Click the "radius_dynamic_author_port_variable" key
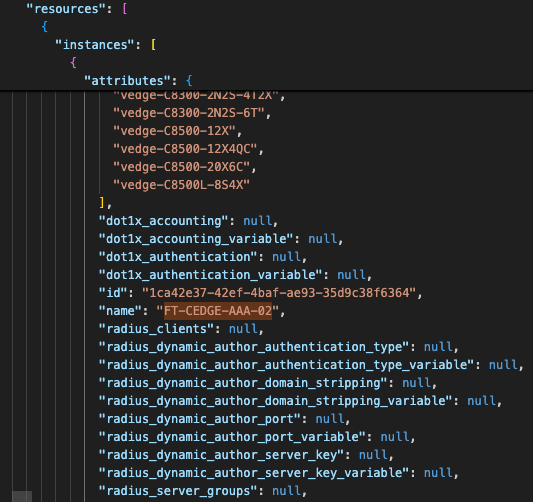 coord(232,437)
